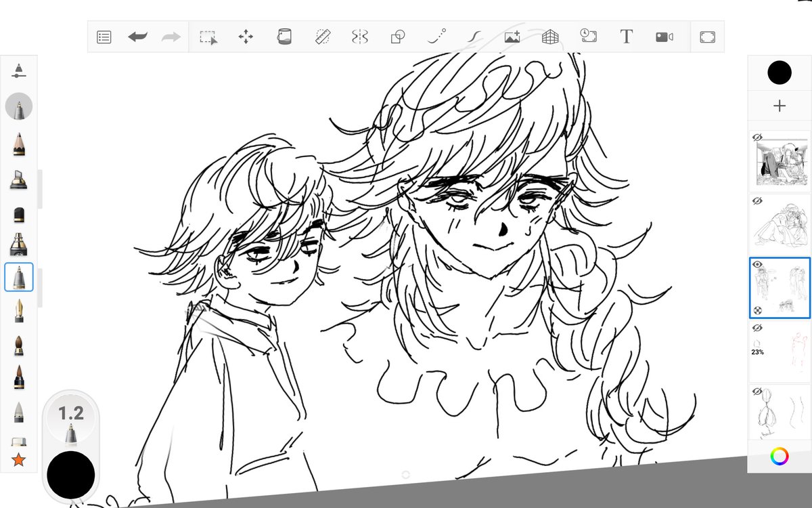Turn on Predictive Stroke curve tool

pyautogui.click(x=437, y=37)
